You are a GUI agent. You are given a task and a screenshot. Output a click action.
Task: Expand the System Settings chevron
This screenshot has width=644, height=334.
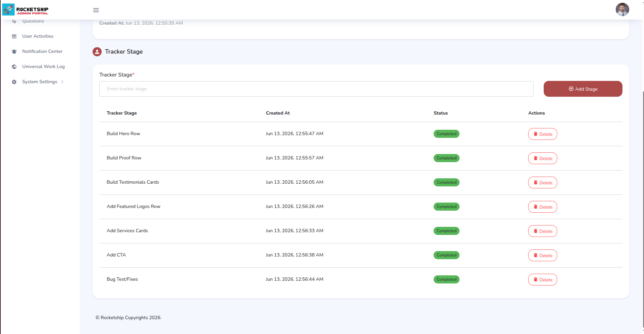click(x=62, y=82)
